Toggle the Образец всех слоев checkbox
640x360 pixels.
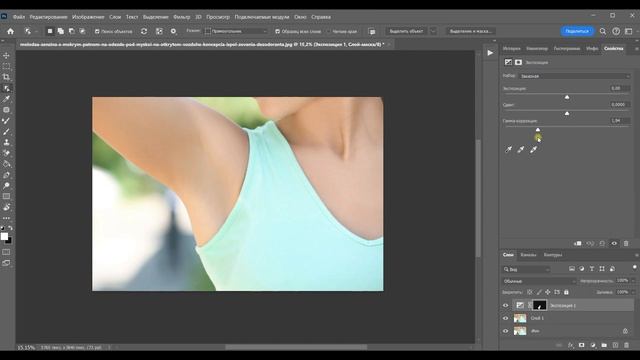(278, 31)
